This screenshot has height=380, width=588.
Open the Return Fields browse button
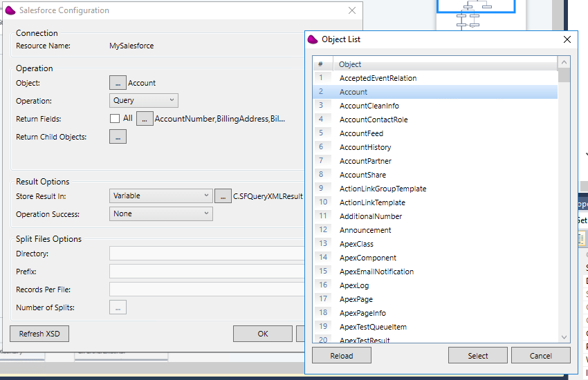click(145, 119)
